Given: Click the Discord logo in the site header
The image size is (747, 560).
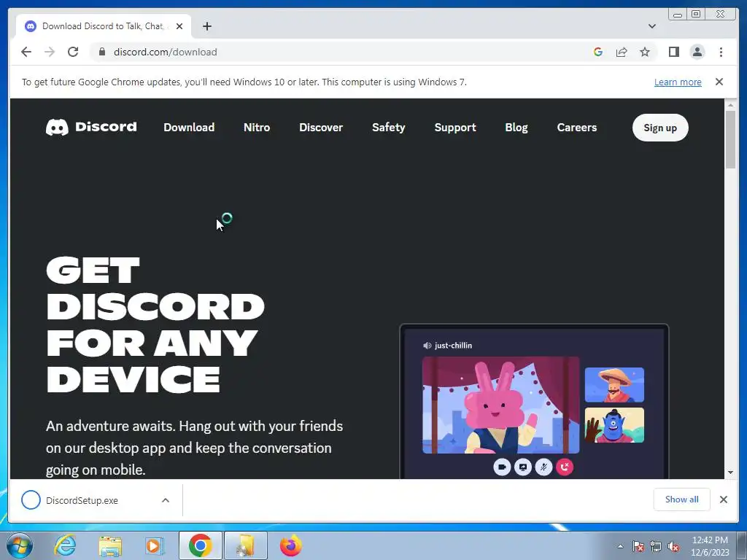Looking at the screenshot, I should point(91,127).
